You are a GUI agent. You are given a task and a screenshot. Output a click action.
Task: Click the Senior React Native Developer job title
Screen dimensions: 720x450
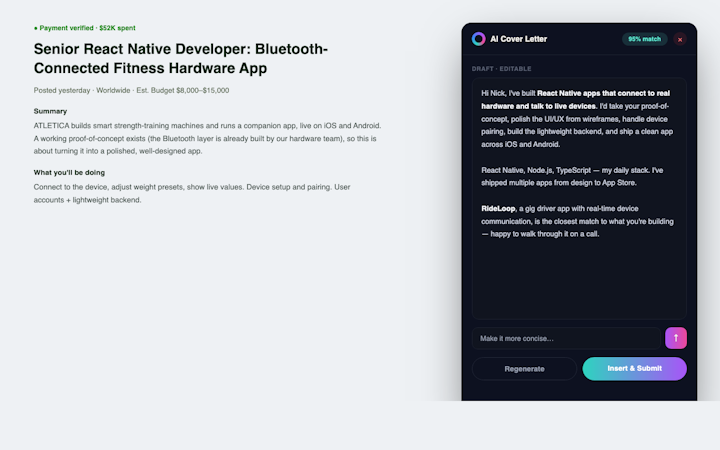tap(180, 58)
